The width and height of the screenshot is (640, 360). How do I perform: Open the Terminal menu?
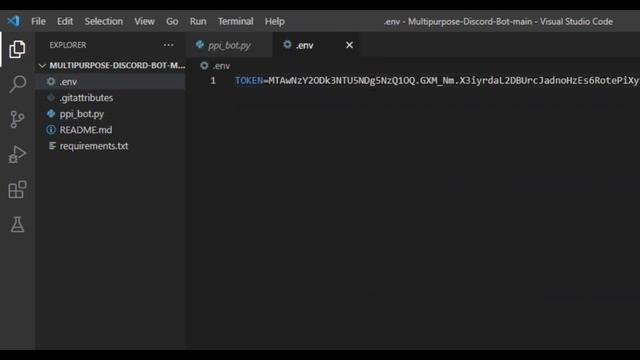235,21
